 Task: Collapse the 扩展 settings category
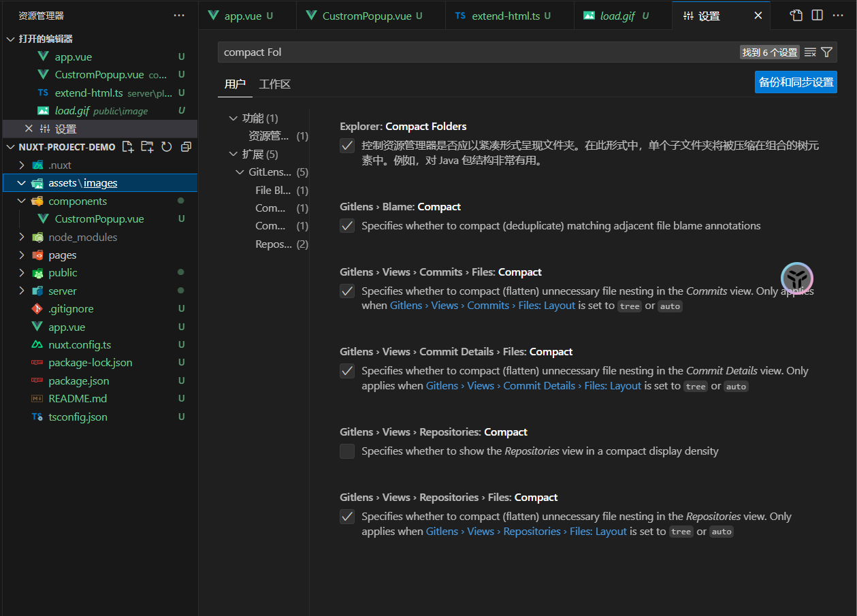(233, 155)
